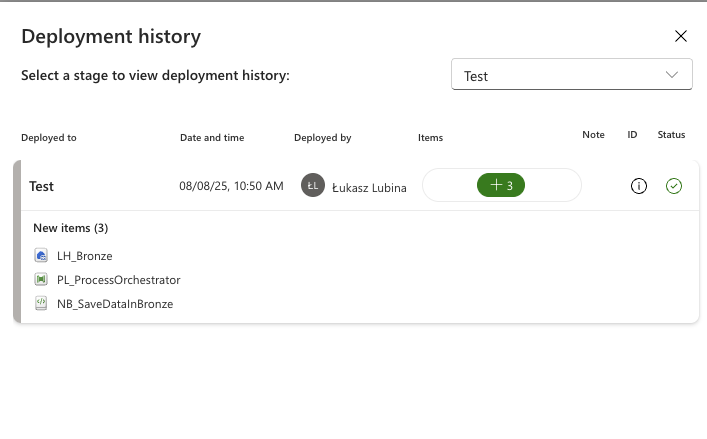The height and width of the screenshot is (439, 707).
Task: Select the PL_ProcessOrchestrator item name
Action: coord(118,280)
